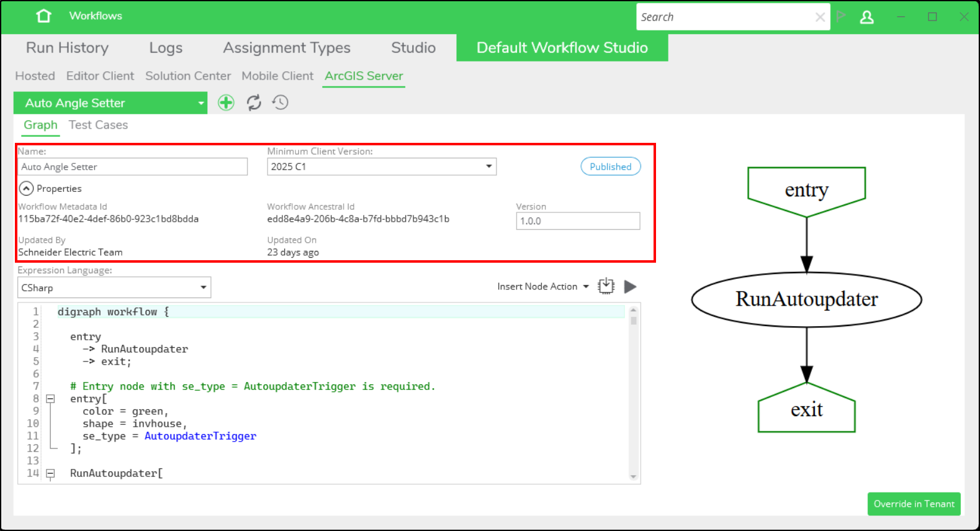Screen dimensions: 980x531
Task: Go to the home icon
Action: [43, 16]
